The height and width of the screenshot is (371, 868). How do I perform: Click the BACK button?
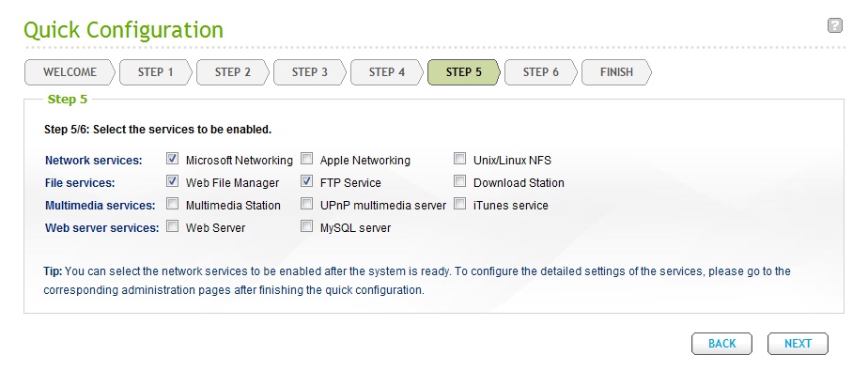point(721,344)
